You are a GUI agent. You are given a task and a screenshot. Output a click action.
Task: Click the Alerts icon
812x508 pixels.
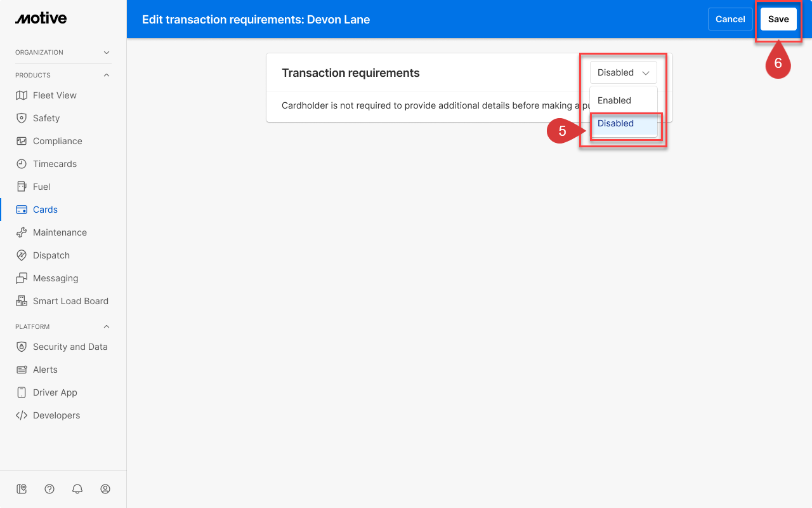[22, 370]
